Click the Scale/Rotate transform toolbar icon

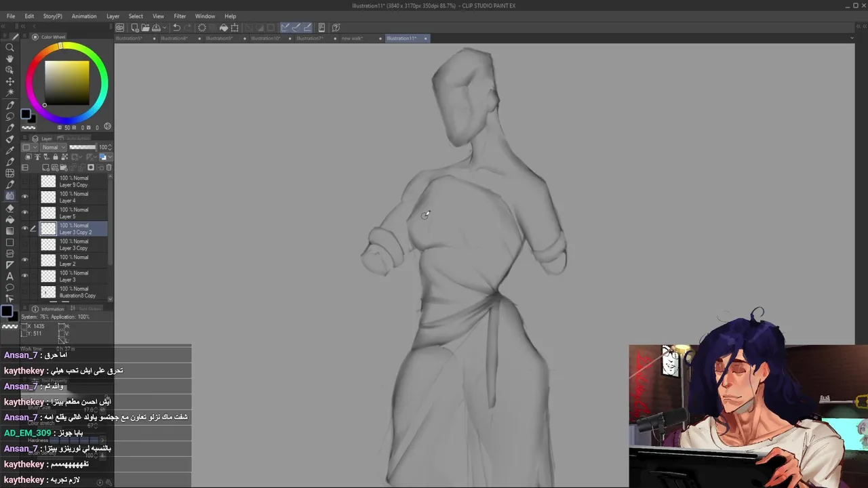[235, 28]
